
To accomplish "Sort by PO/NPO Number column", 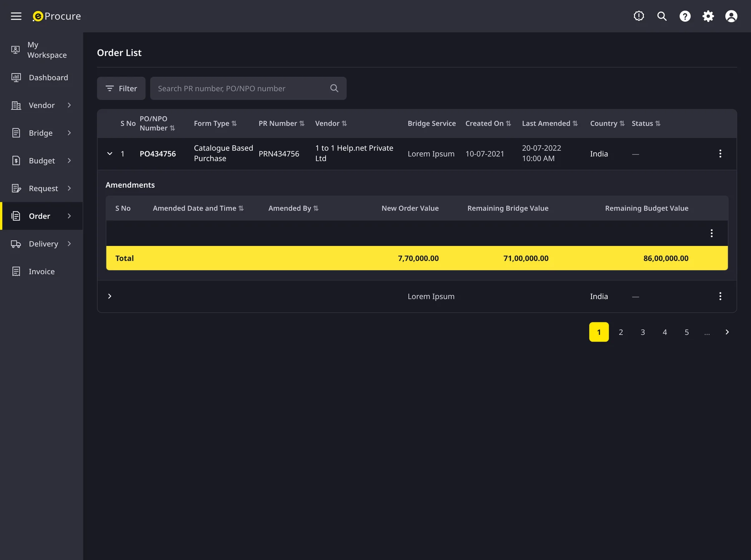I will click(172, 128).
